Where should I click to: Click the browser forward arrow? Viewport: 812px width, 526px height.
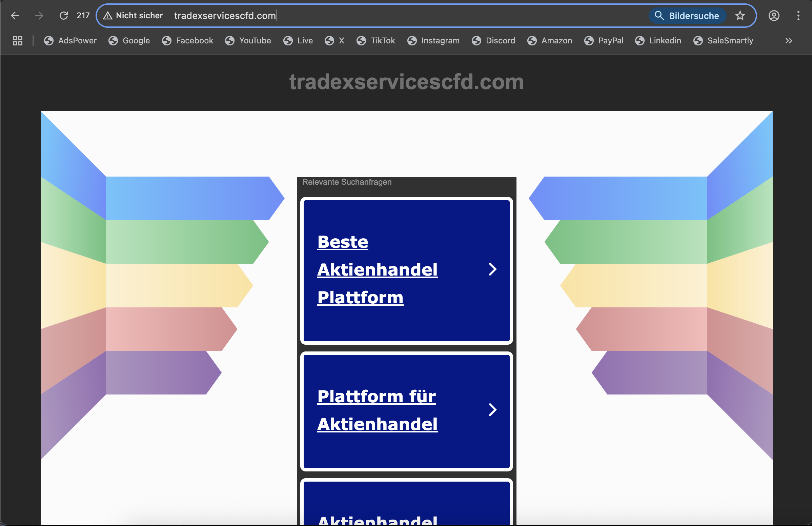coord(39,16)
